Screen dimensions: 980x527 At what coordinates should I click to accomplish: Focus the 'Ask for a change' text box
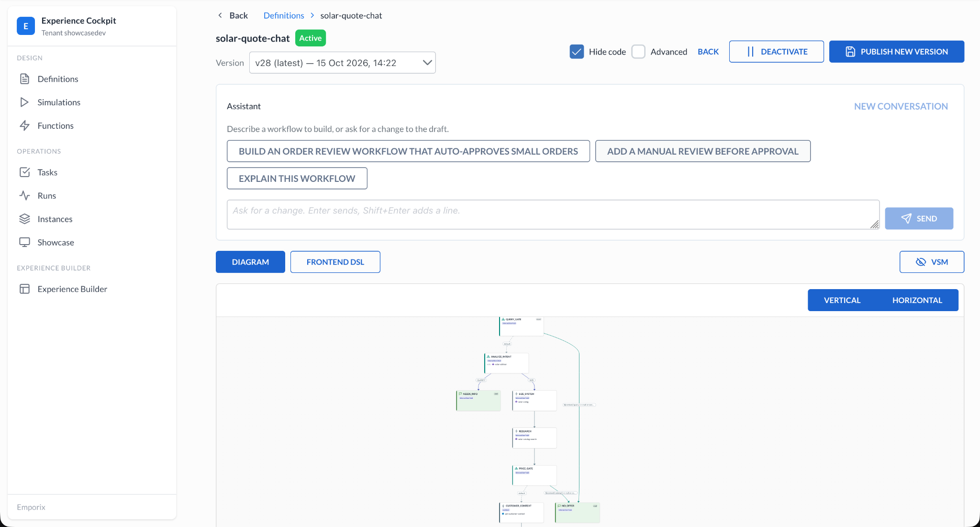(x=553, y=214)
